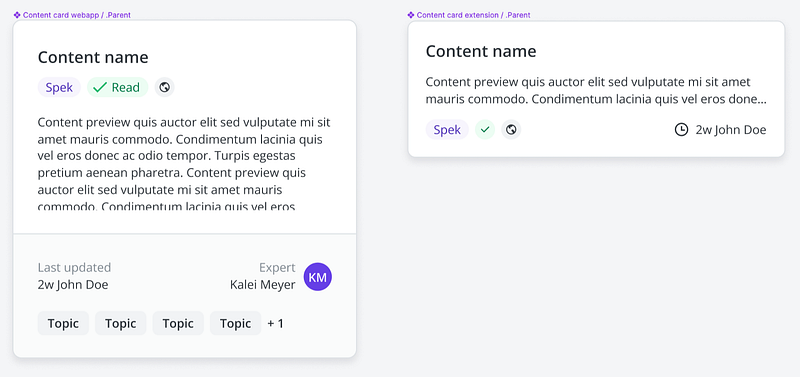Image resolution: width=800 pixels, height=377 pixels.
Task: Click the Content name title in extension card
Action: point(481,51)
